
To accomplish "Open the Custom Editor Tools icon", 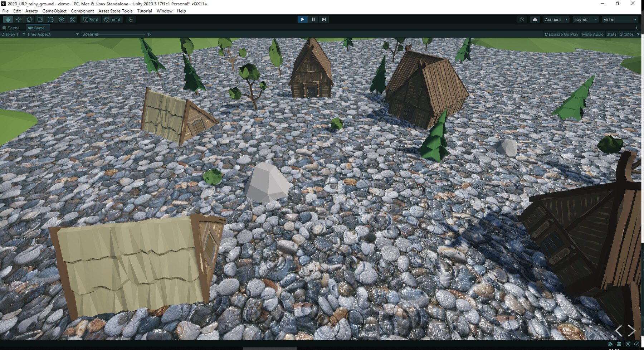I will pyautogui.click(x=72, y=19).
